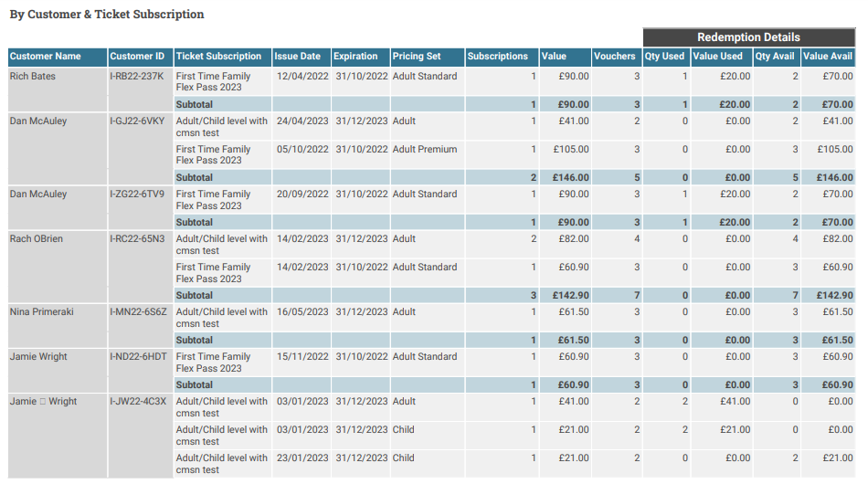Image resolution: width=868 pixels, height=484 pixels.
Task: Click issue date 15/11/2022
Action: (302, 357)
